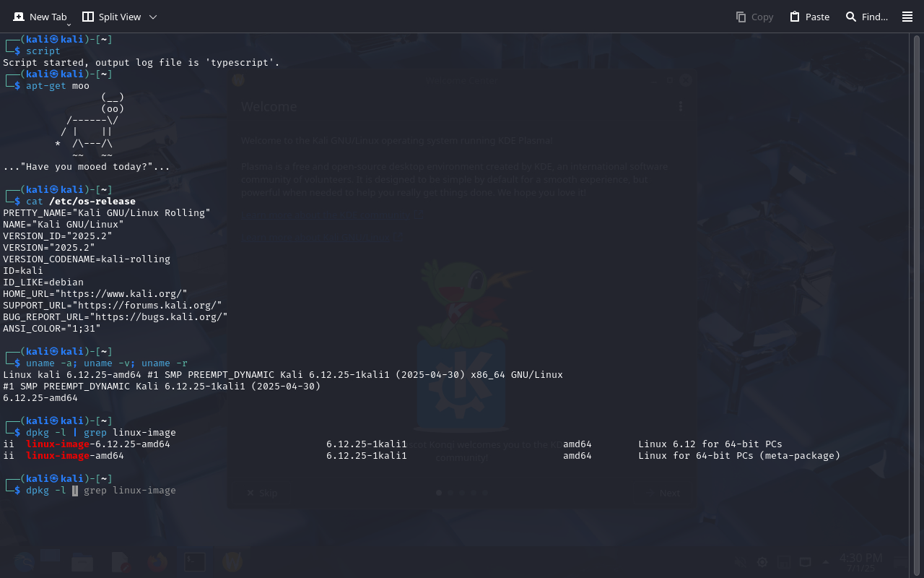Paste clipboard using the Paste button
Screen dimensions: 924x578
click(x=809, y=17)
